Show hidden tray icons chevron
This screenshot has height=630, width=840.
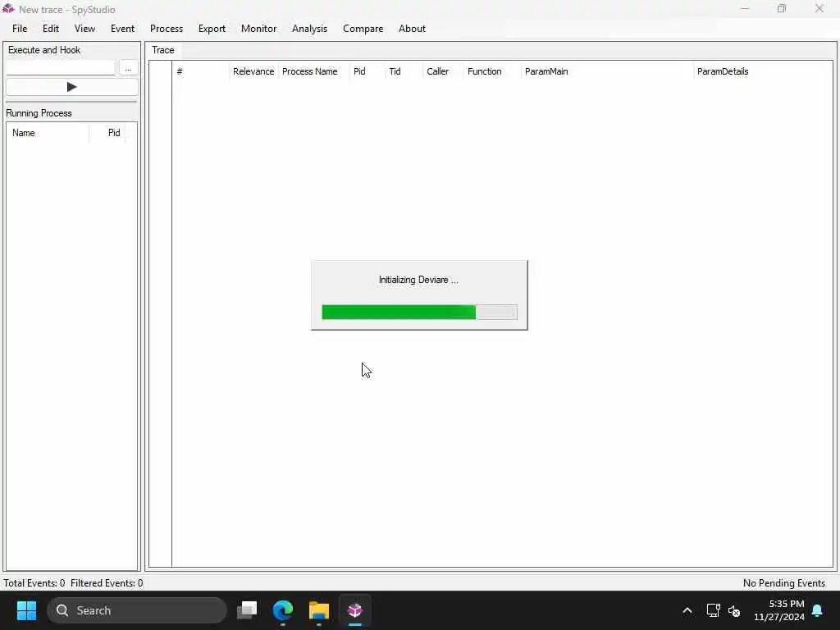[687, 610]
